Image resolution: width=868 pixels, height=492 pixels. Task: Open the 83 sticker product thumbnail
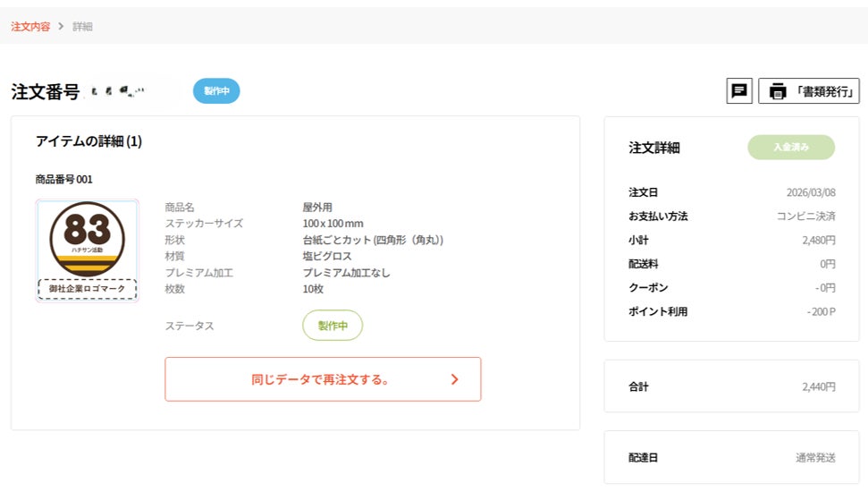click(87, 239)
